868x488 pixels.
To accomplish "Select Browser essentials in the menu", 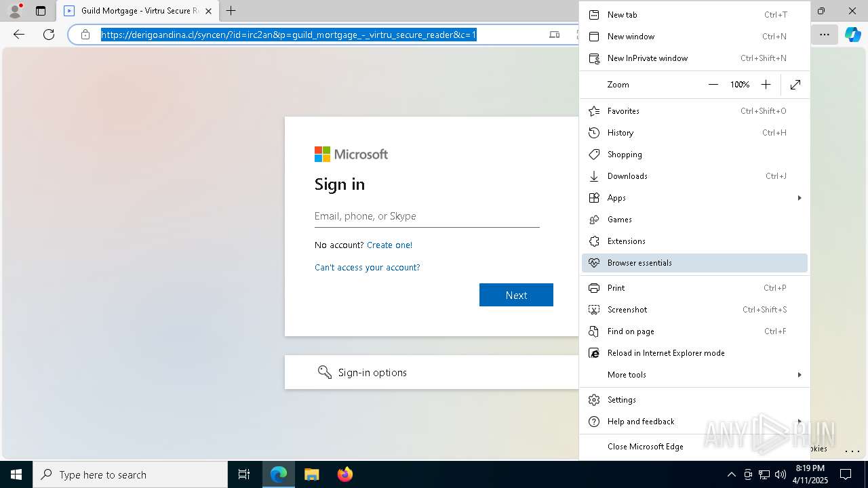I will [694, 263].
